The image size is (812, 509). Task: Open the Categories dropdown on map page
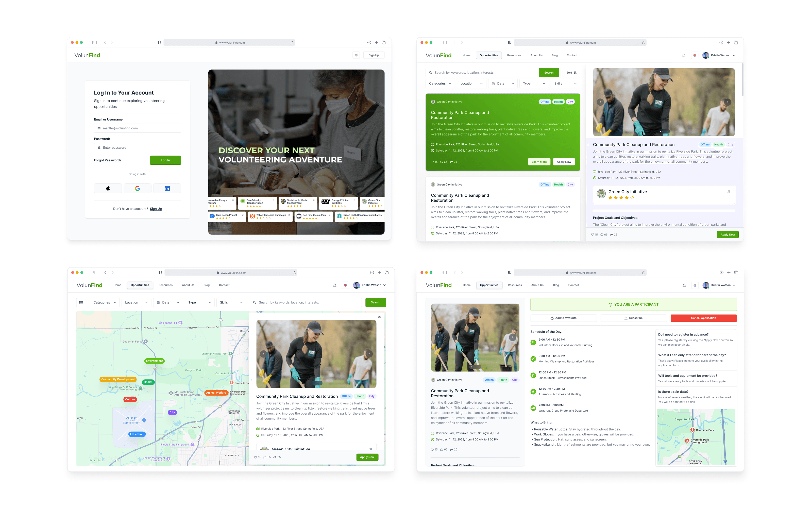click(x=104, y=303)
